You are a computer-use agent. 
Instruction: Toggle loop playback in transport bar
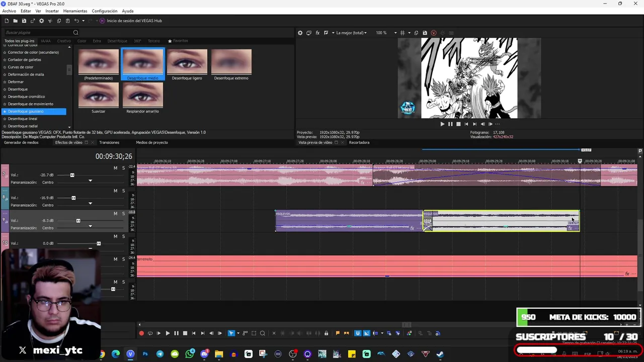[x=150, y=333]
